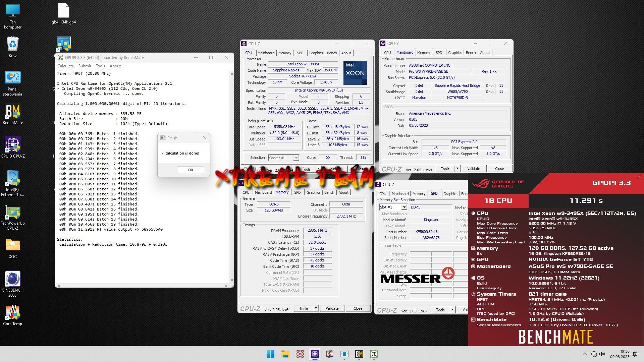Click the DRAM Frequency 2885.1 MHz field
The height and width of the screenshot is (362, 644).
pyautogui.click(x=317, y=231)
